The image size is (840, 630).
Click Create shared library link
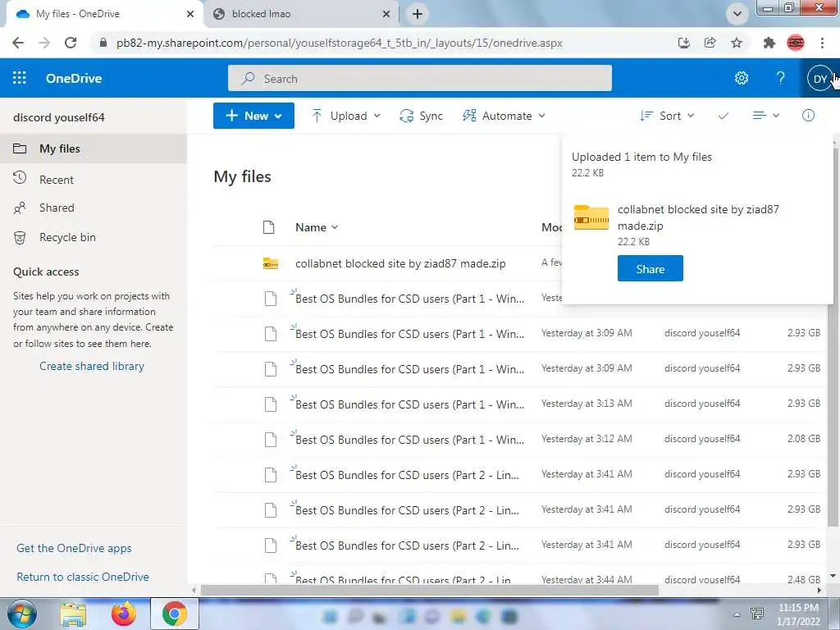coord(92,366)
